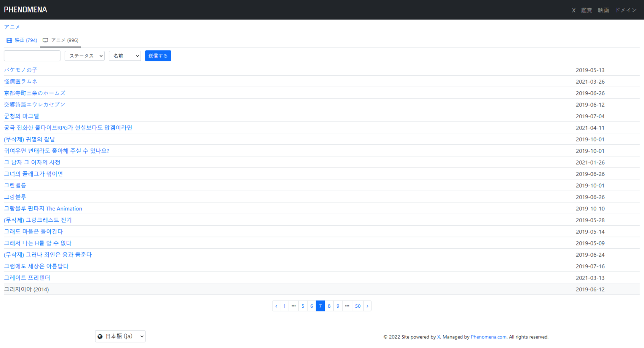The height and width of the screenshot is (348, 644).
Task: Expand the ステータス dropdown
Action: point(85,56)
